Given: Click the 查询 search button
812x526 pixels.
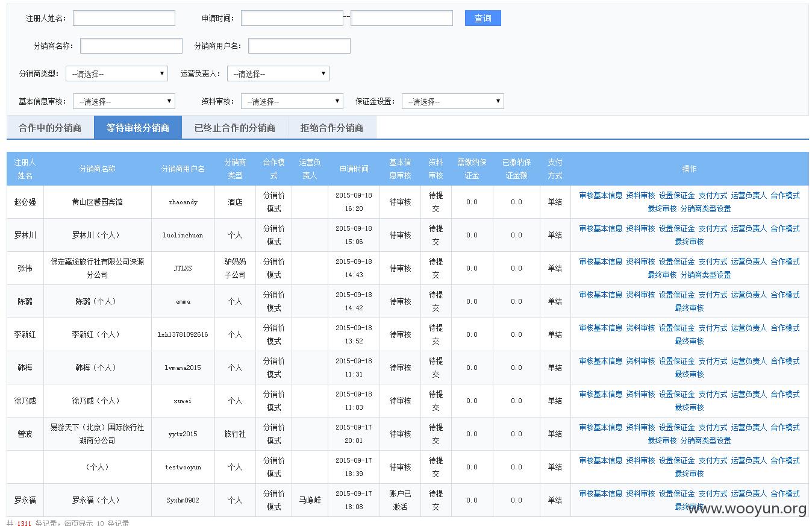Looking at the screenshot, I should pyautogui.click(x=483, y=18).
